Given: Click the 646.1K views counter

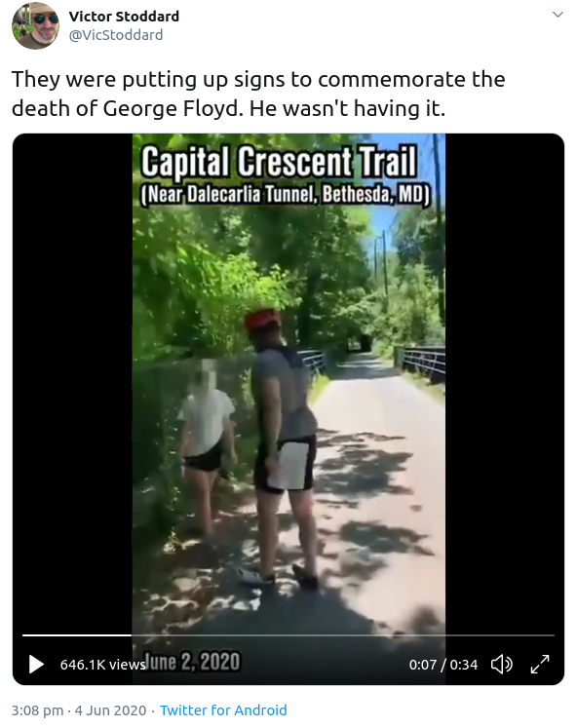Looking at the screenshot, I should (x=102, y=665).
